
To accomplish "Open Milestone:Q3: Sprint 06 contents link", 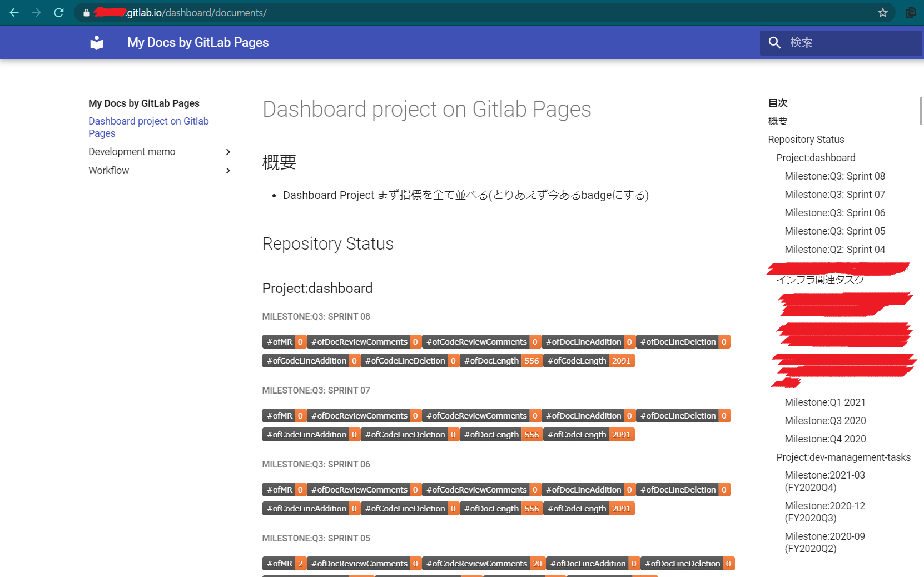I will pyautogui.click(x=835, y=213).
